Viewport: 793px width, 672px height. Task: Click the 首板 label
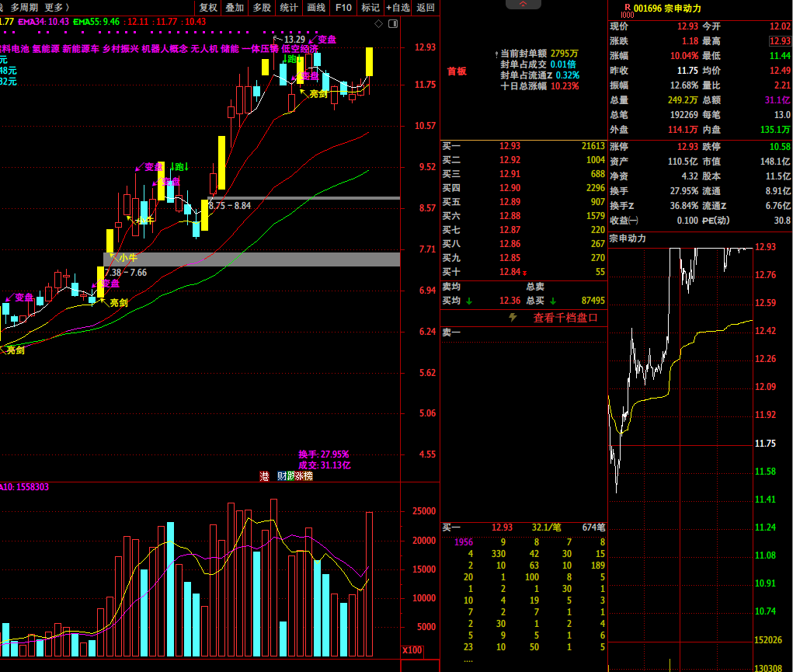click(x=457, y=71)
